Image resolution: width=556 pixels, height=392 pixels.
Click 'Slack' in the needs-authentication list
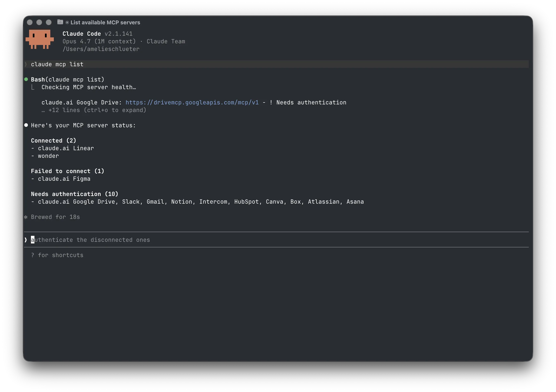[x=131, y=202]
